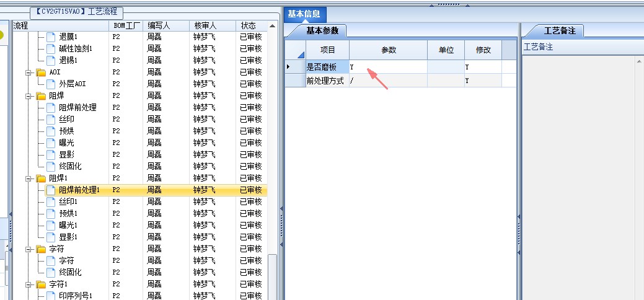Click the 预烘 document icon
The height and width of the screenshot is (300, 644).
51,131
